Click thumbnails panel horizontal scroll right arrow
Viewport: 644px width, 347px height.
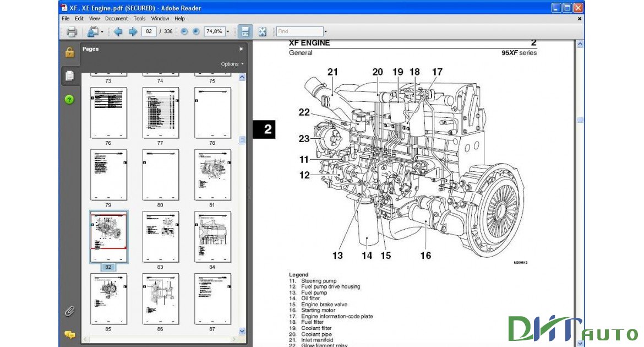click(234, 340)
